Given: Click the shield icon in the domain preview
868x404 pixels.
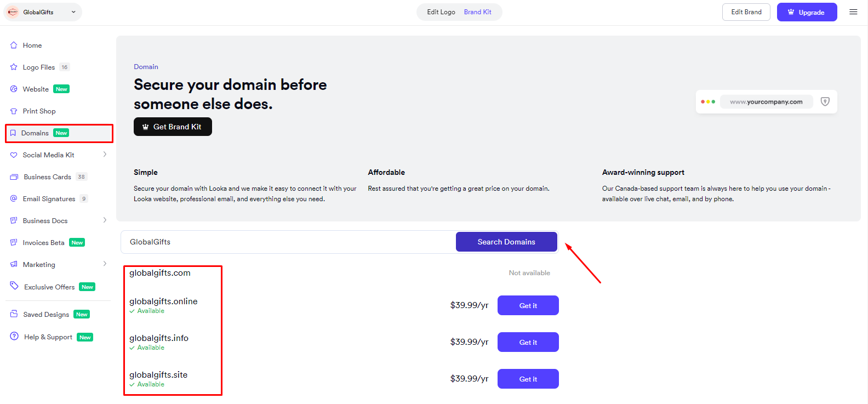Looking at the screenshot, I should pos(825,101).
